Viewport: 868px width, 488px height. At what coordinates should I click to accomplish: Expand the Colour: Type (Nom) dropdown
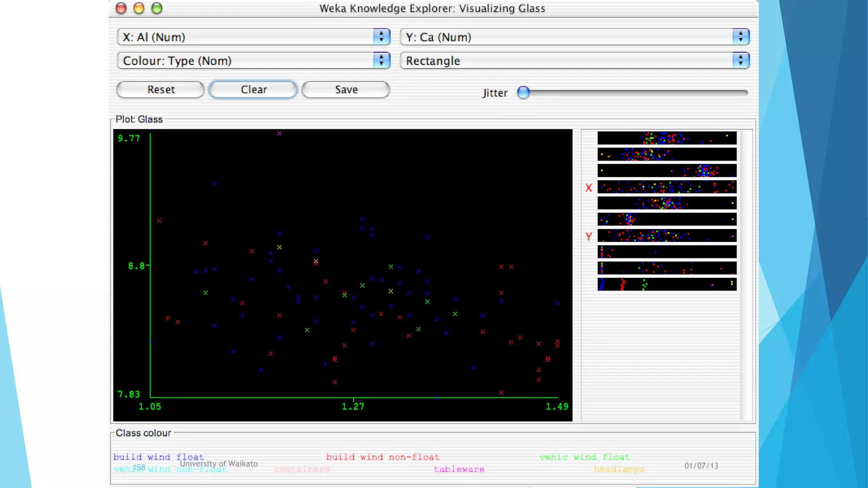[x=253, y=61]
